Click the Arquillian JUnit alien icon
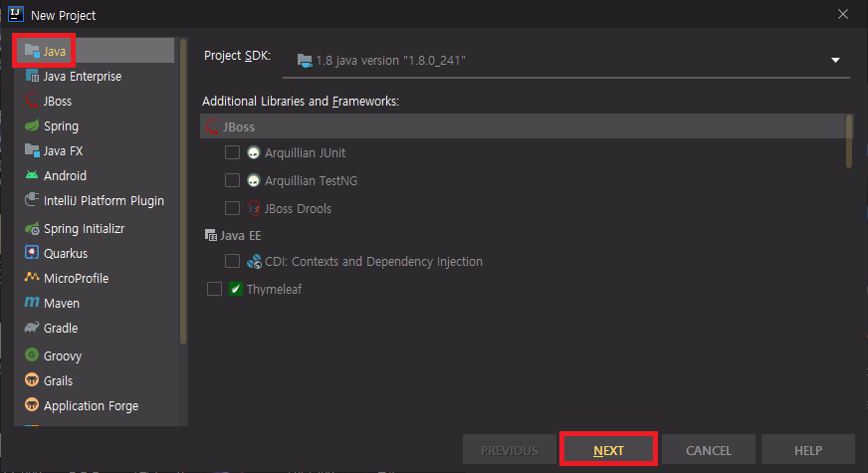Image resolution: width=868 pixels, height=473 pixels. [x=254, y=153]
